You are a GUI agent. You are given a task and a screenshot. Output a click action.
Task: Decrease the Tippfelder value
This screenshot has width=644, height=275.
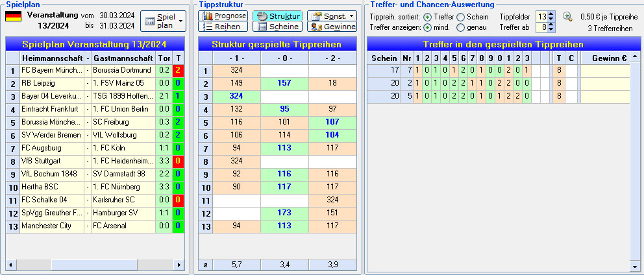tap(552, 19)
